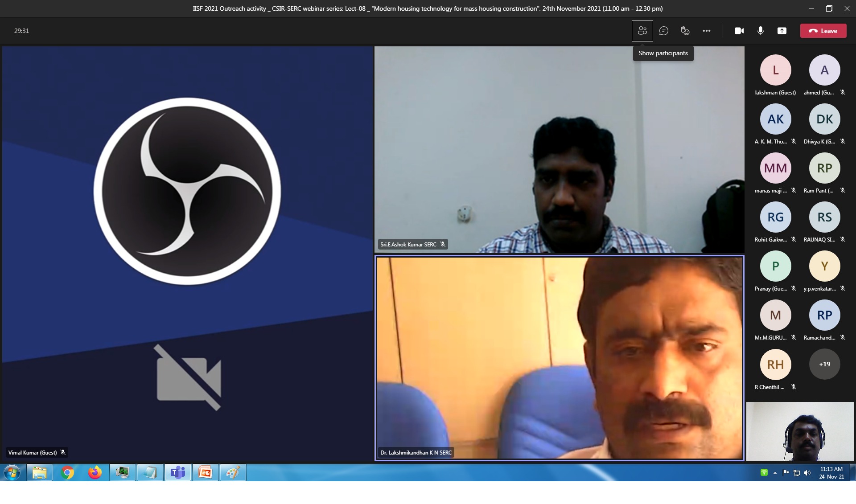
Task: Select the RS avatar for RAUNAQ SI...
Action: click(824, 217)
